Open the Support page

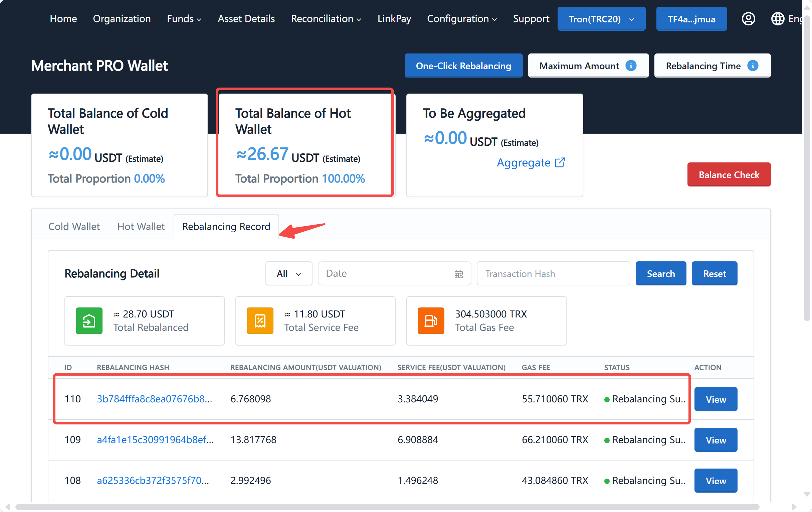[x=531, y=19]
